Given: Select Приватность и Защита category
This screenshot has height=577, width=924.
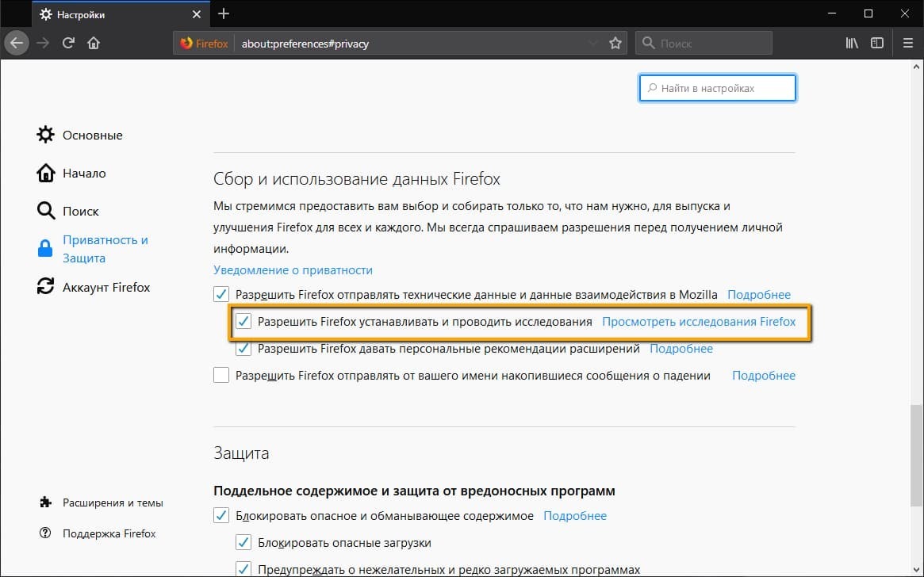Looking at the screenshot, I should [x=105, y=249].
